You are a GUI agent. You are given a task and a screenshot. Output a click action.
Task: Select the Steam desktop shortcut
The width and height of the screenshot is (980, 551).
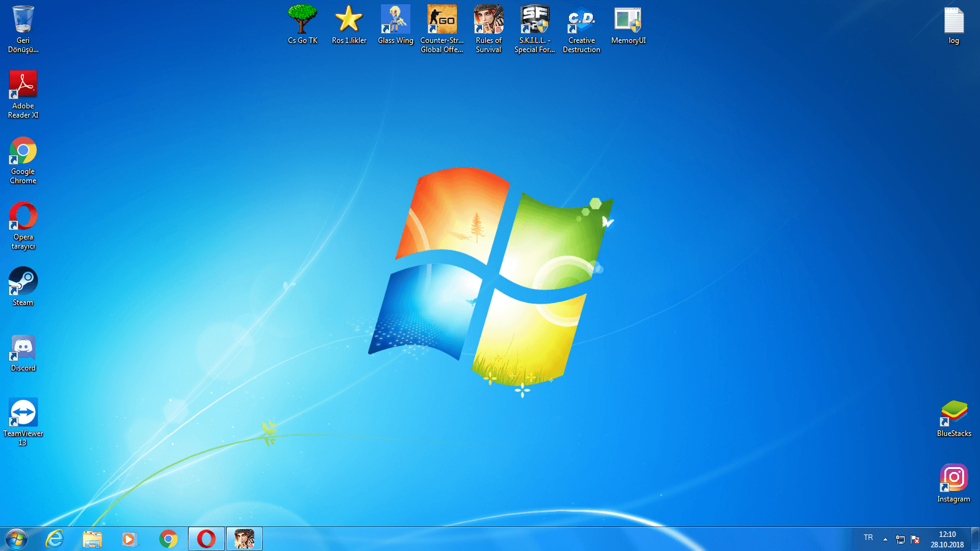23,287
